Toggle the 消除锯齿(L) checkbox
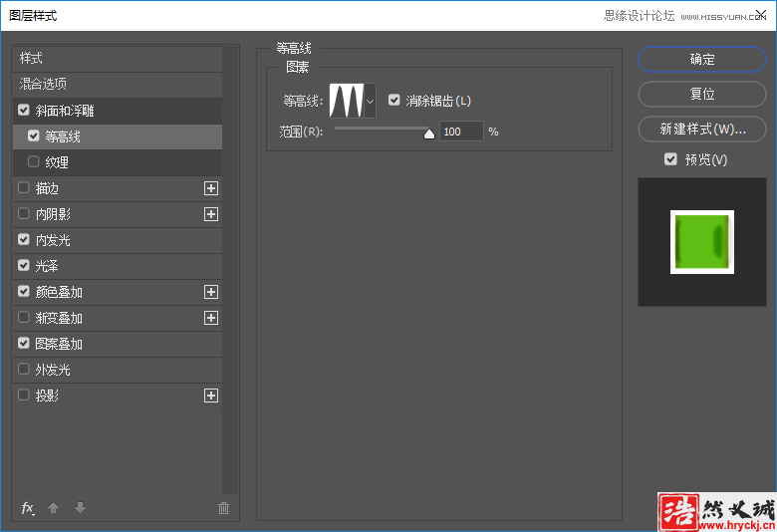Viewport: 777px width, 532px height. click(393, 101)
